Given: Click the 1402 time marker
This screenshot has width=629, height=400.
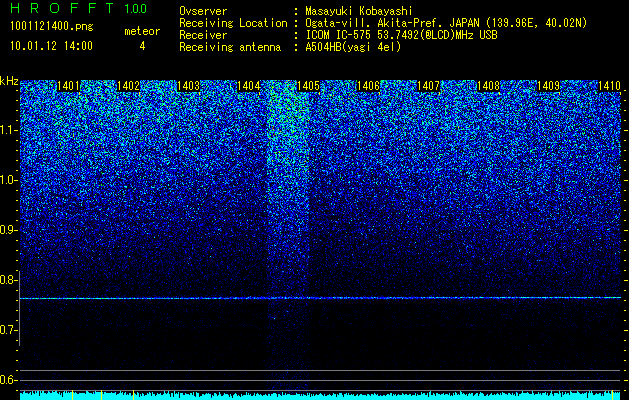Looking at the screenshot, I should [128, 86].
